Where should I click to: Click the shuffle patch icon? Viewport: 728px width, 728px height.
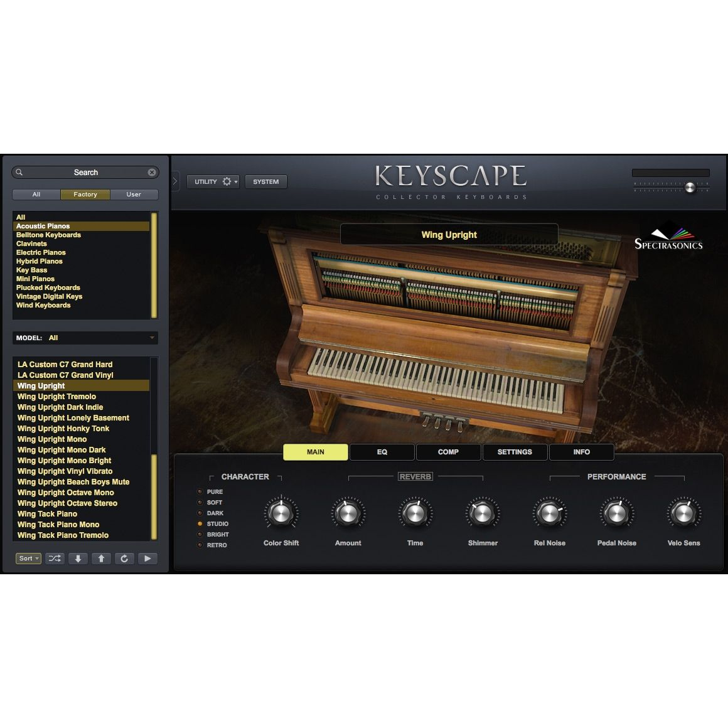(x=54, y=558)
